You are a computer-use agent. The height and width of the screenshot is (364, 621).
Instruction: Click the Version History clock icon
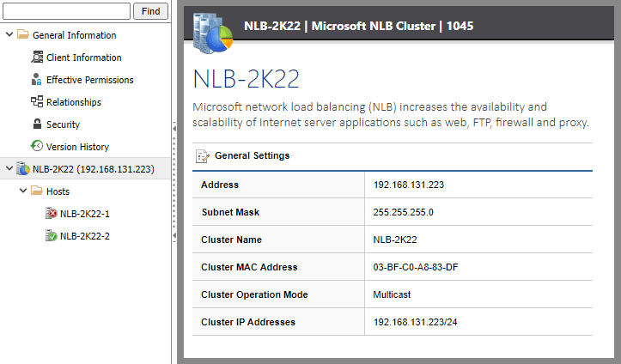click(37, 146)
